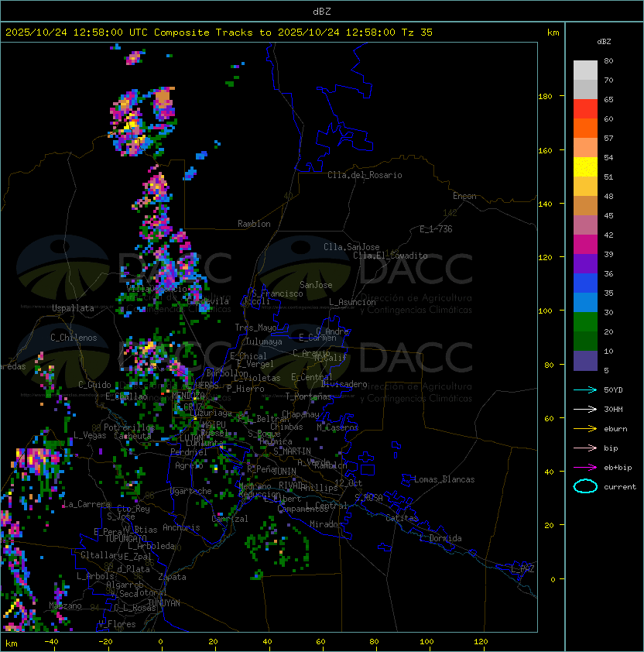Click the cyan ellipse next to 'current'
Viewport: 644px width, 652px height.
[x=585, y=486]
